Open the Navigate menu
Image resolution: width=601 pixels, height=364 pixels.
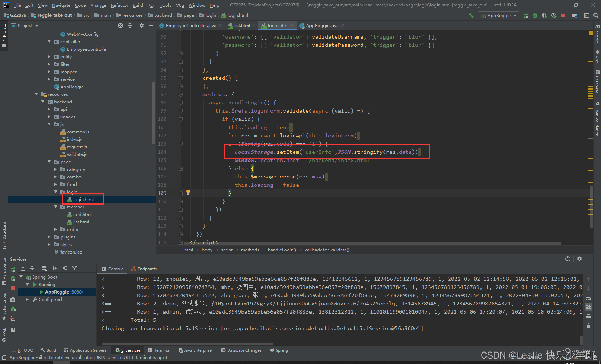pos(61,5)
